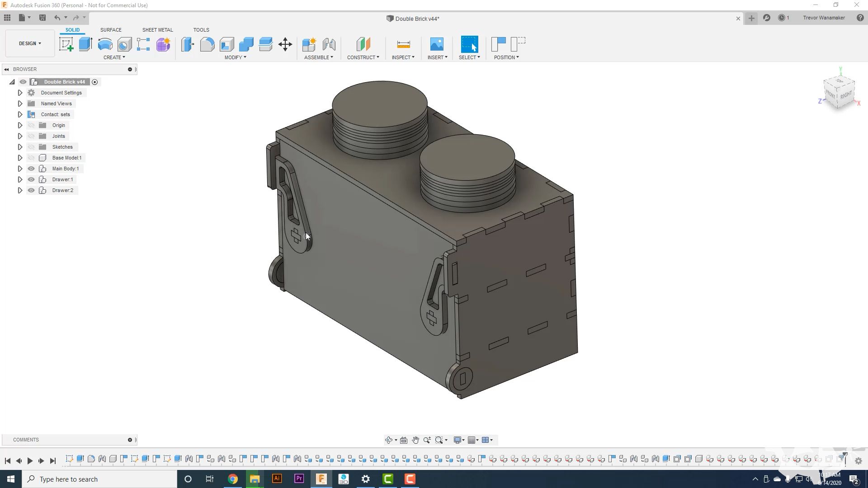This screenshot has height=488, width=868.
Task: Switch to the SHEET METAL tab
Action: 157,30
